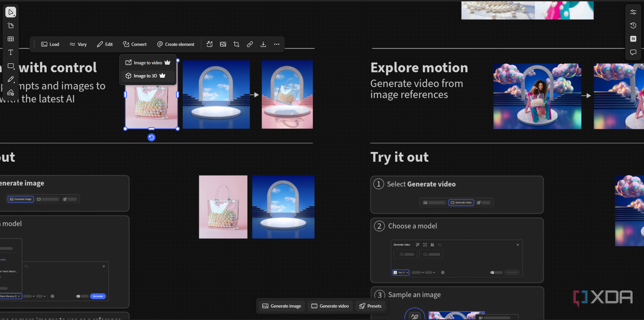The width and height of the screenshot is (644, 320).
Task: Open Presets in the bottom bar
Action: [370, 306]
